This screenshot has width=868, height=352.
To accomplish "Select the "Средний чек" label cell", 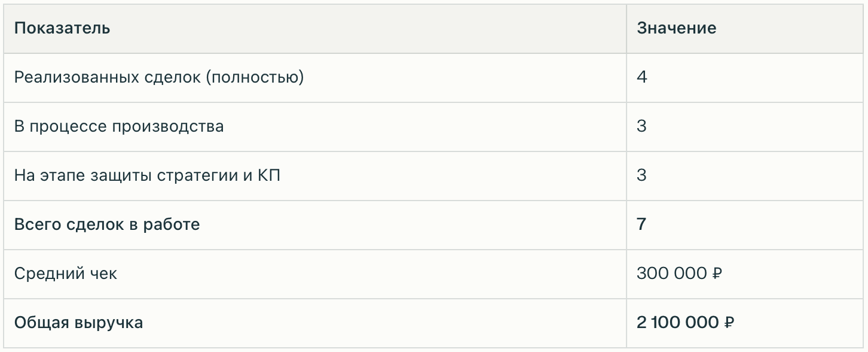I will tap(66, 274).
